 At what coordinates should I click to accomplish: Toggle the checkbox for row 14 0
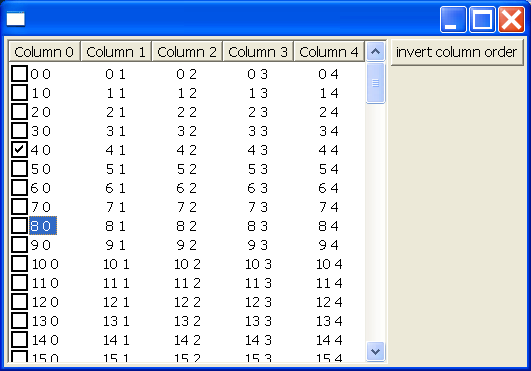(x=19, y=339)
